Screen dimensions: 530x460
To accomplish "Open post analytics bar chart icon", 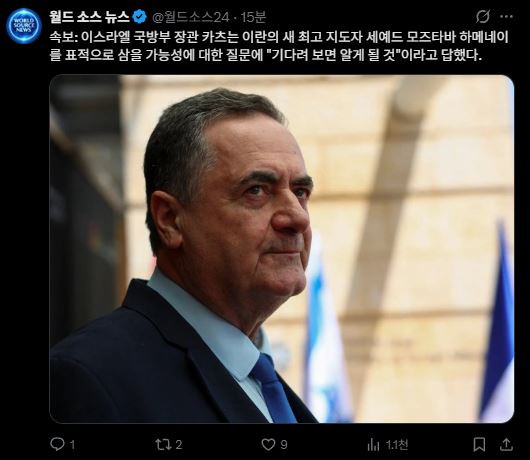I will [373, 444].
